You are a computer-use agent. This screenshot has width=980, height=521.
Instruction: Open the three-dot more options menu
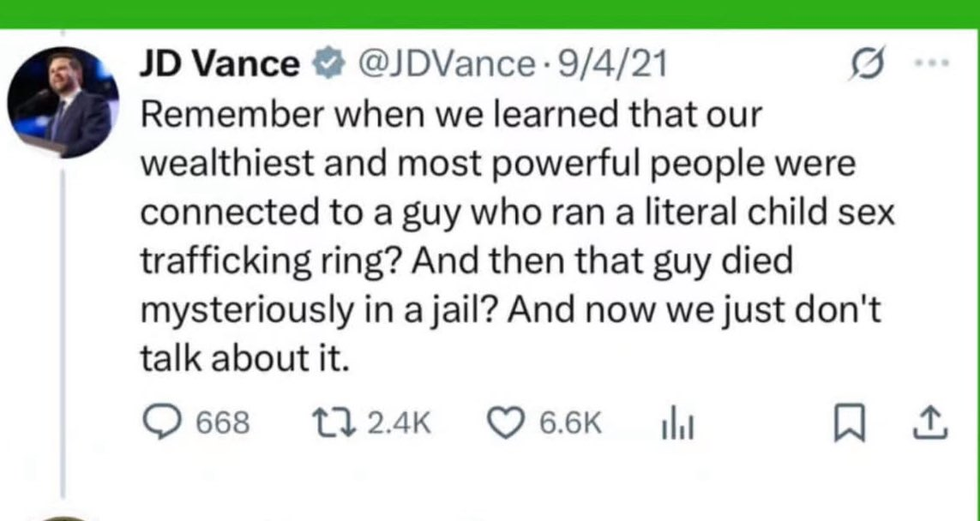point(932,63)
